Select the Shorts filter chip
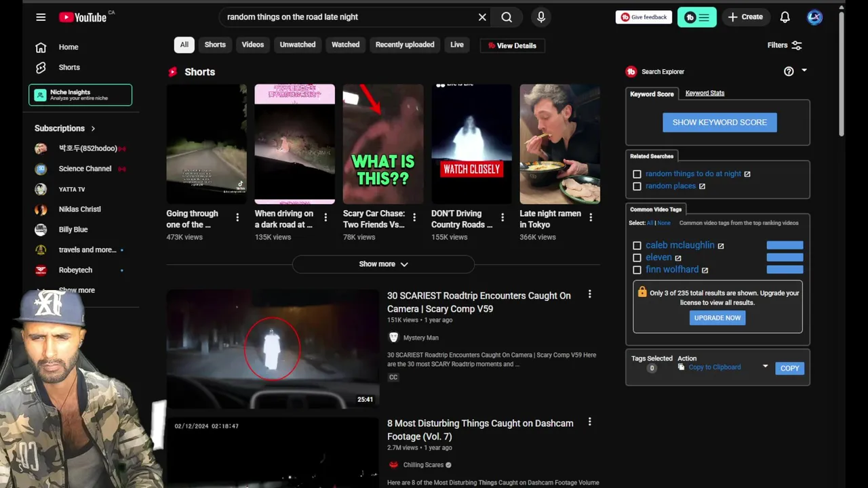The width and height of the screenshot is (868, 488). click(215, 45)
